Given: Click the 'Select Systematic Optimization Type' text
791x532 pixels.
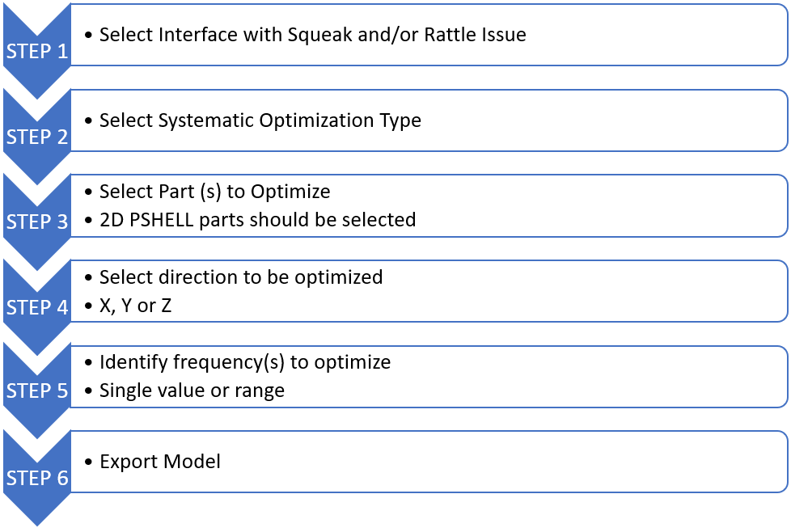Looking at the screenshot, I should [x=260, y=120].
